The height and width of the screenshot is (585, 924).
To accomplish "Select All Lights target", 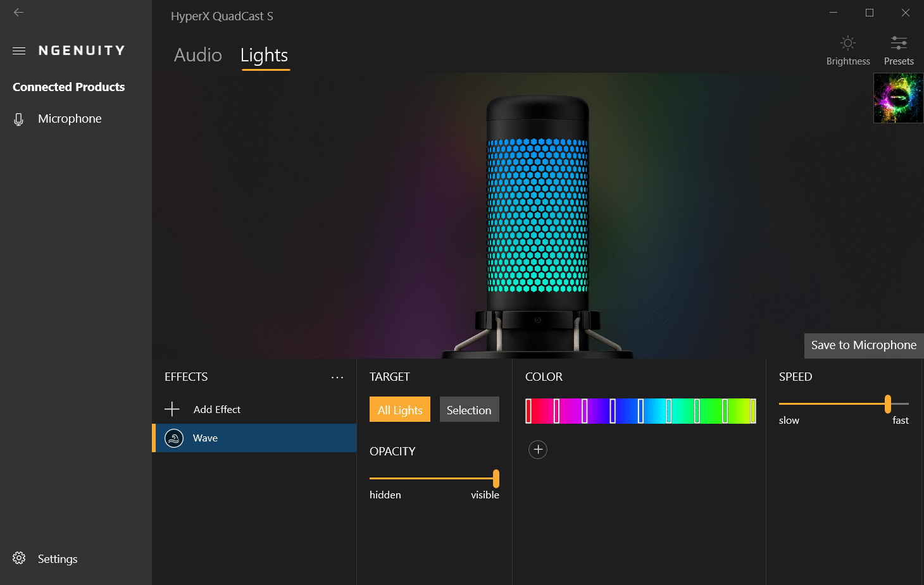I will click(x=400, y=410).
